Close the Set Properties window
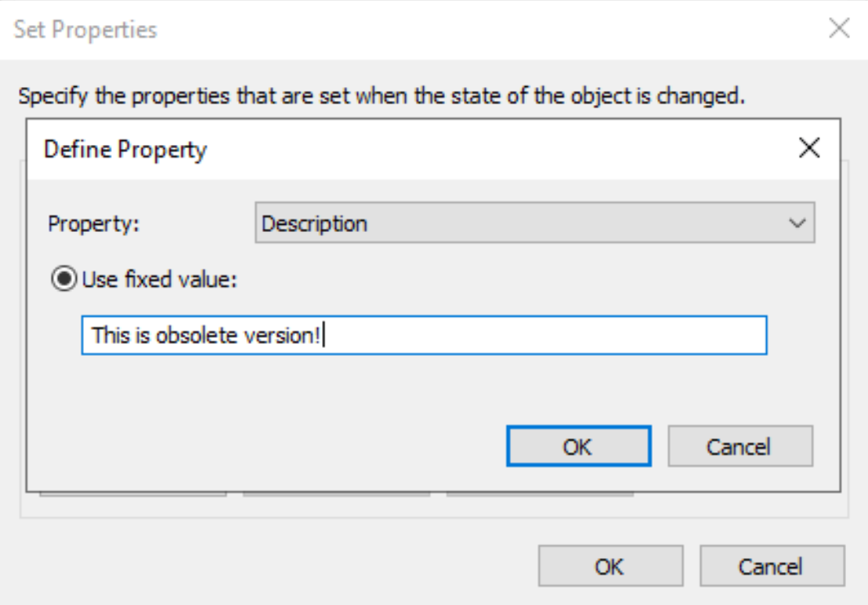 839,27
